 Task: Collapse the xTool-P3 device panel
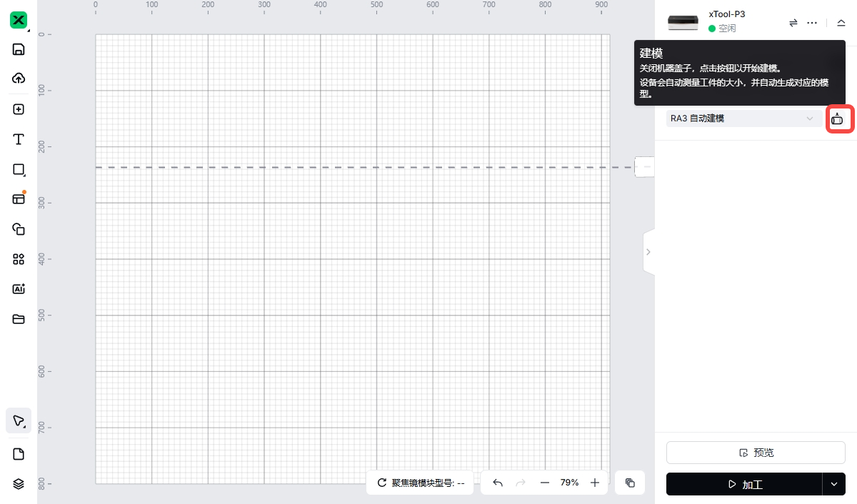pyautogui.click(x=841, y=23)
